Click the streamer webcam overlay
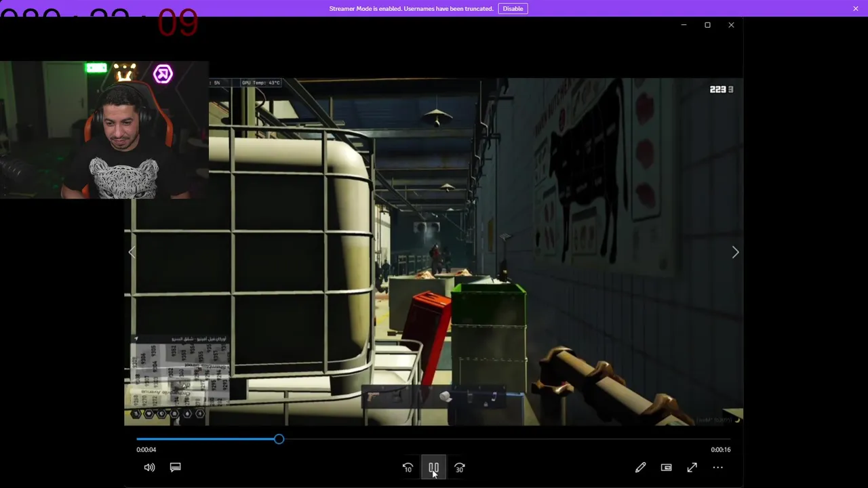 [x=104, y=130]
